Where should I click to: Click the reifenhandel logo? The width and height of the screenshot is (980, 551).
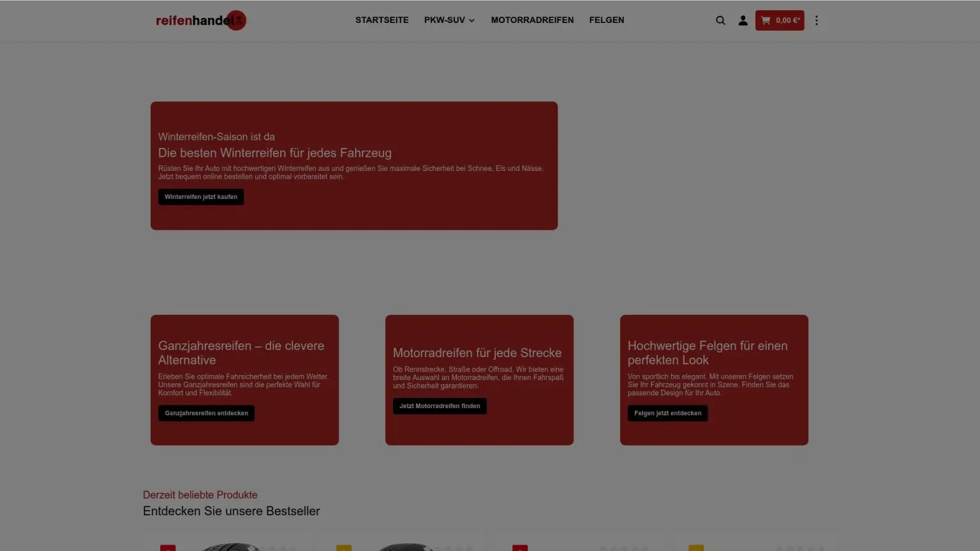coord(200,20)
